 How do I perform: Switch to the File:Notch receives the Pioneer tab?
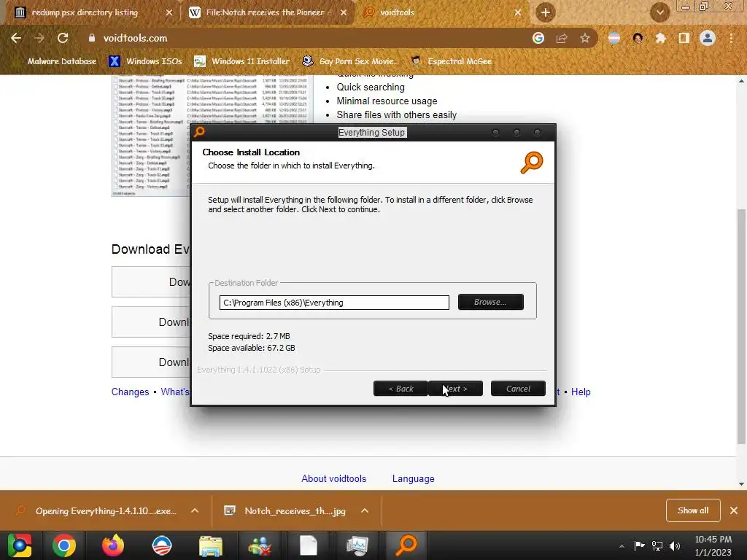[269, 12]
